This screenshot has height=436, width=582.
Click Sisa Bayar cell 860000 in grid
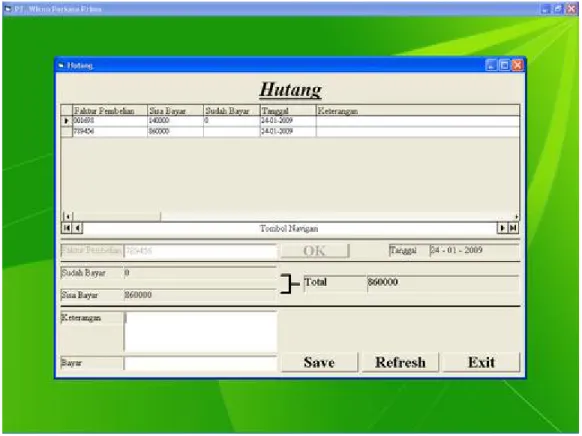pyautogui.click(x=176, y=132)
